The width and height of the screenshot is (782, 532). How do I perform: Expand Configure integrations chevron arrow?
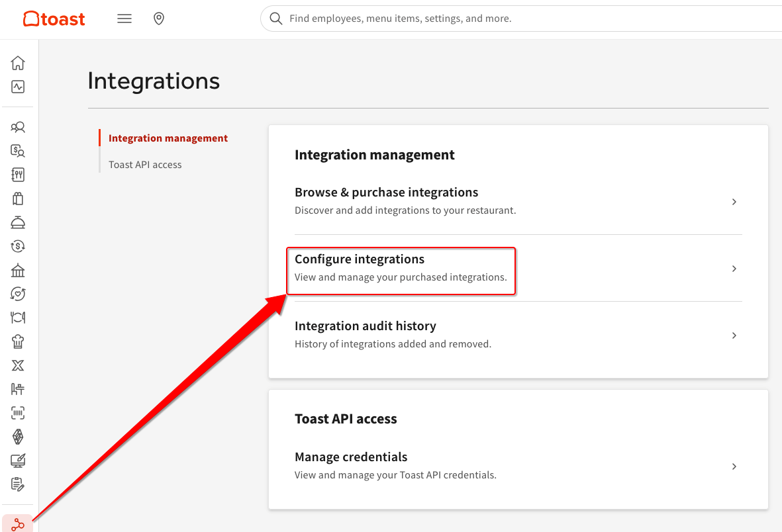(x=734, y=269)
